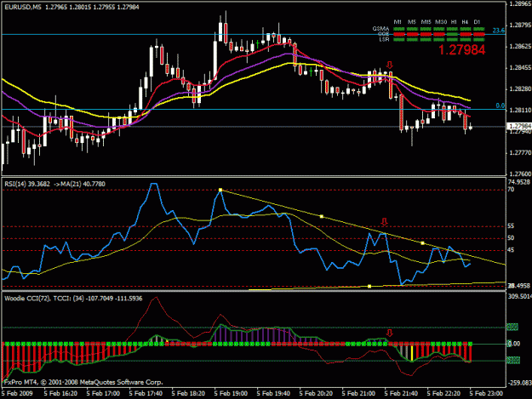Image resolution: width=532 pixels, height=399 pixels.
Task: Click the D1 timeframe column header
Action: [x=477, y=22]
